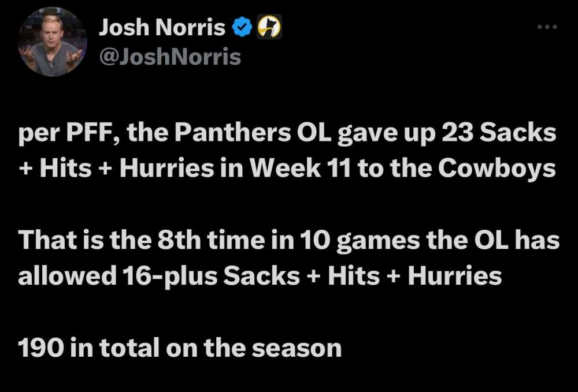Image resolution: width=578 pixels, height=392 pixels.
Task: Click "in total" in the last line
Action: point(111,348)
